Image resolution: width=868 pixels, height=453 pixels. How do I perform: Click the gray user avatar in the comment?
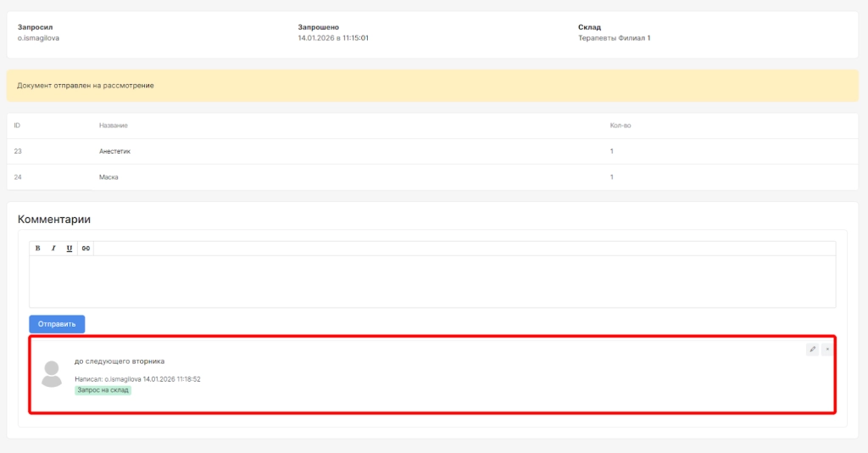coord(52,373)
